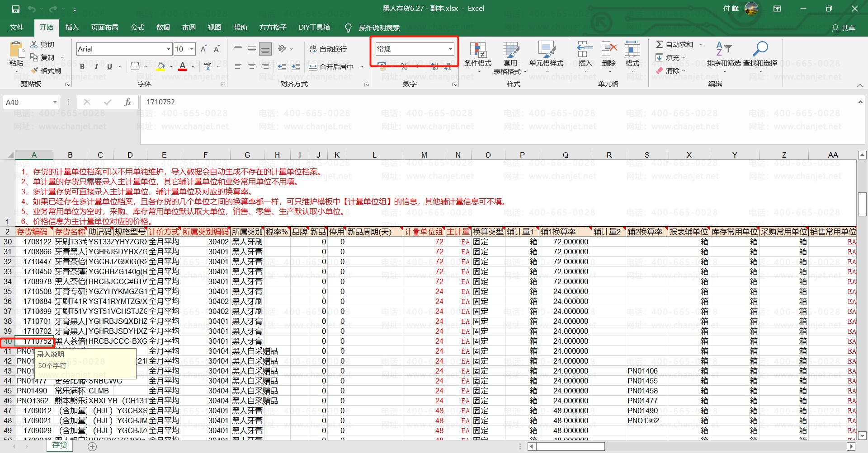Toggle align text left
The width and height of the screenshot is (868, 453).
[238, 66]
